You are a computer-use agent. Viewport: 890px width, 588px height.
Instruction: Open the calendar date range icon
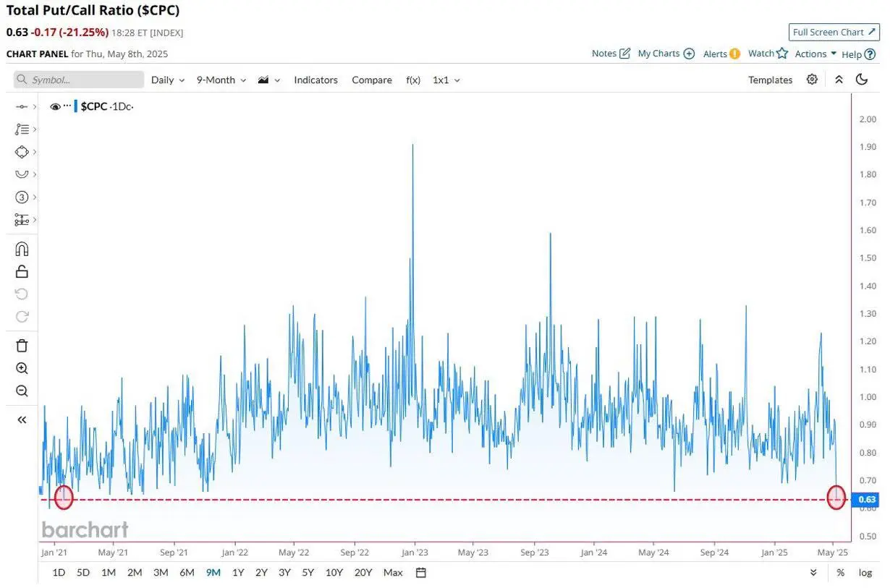coord(421,573)
